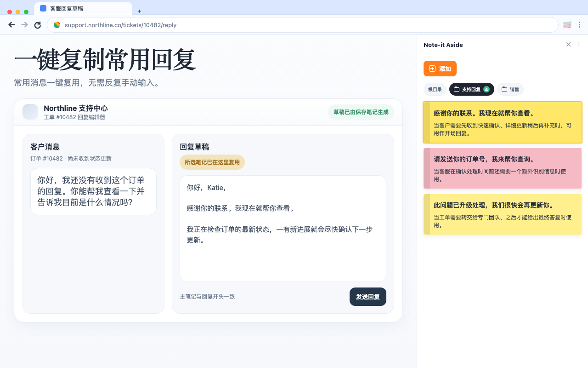Click the folder icon on the 销售 chip
The height and width of the screenshot is (368, 588).
[503, 89]
